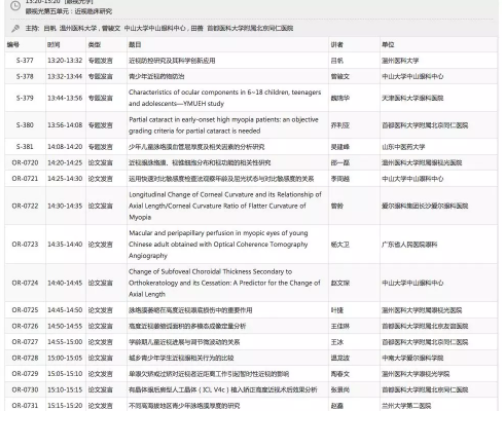Open the 'Longitudinal Change of Corneal Curvature' title
The width and height of the screenshot is (502, 422).
point(225,206)
